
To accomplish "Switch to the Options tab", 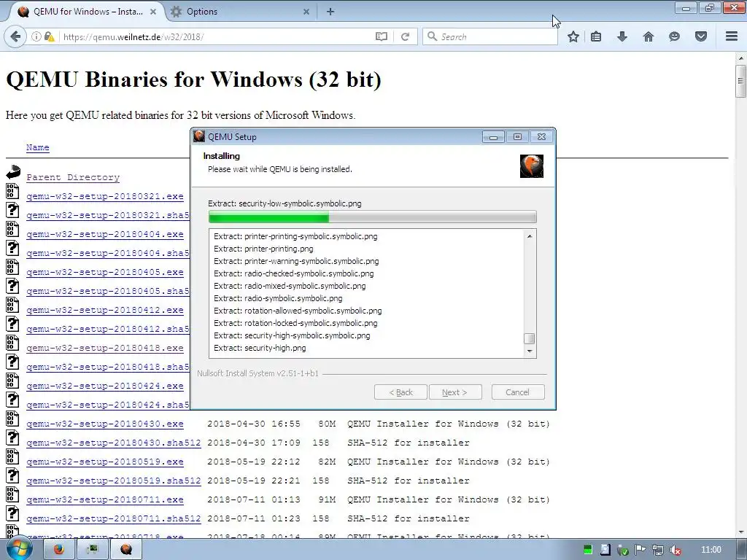I will (x=241, y=12).
